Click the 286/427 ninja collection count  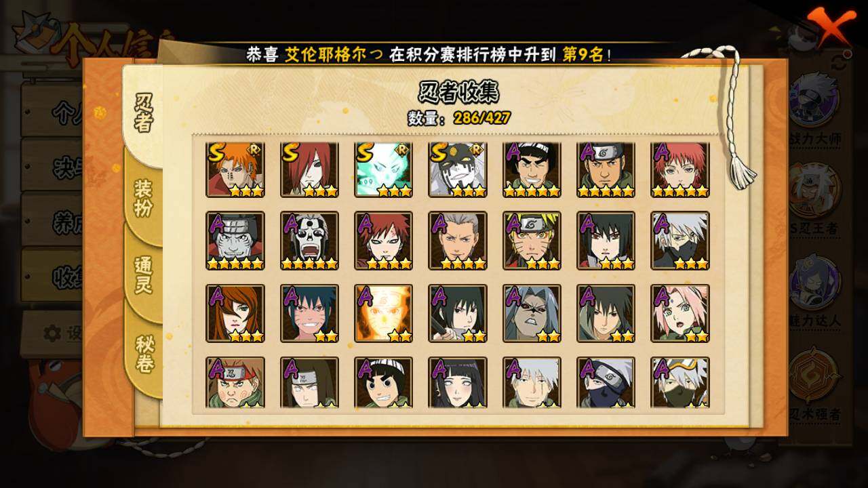pos(481,118)
